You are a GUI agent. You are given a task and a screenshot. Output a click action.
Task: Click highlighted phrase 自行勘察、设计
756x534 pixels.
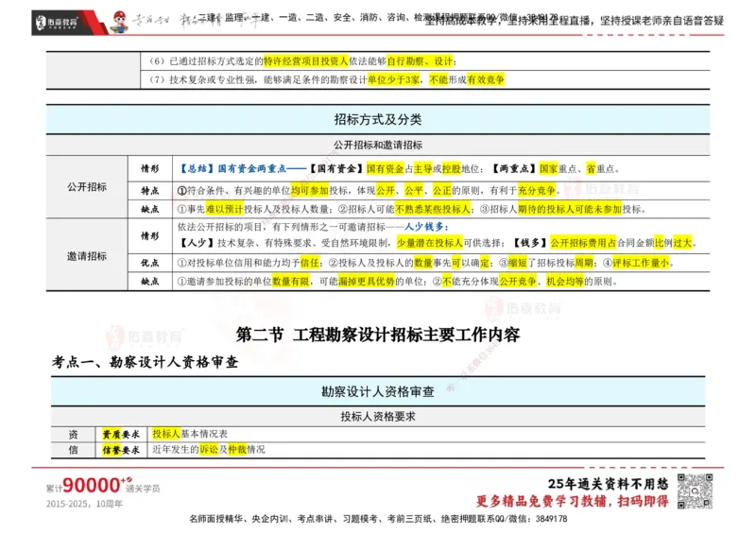click(420, 61)
